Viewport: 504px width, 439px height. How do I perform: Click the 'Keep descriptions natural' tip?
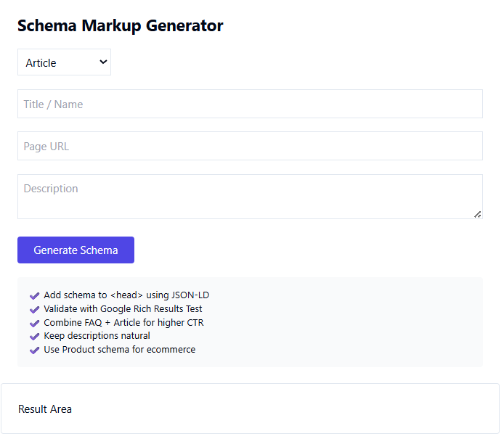tap(97, 335)
